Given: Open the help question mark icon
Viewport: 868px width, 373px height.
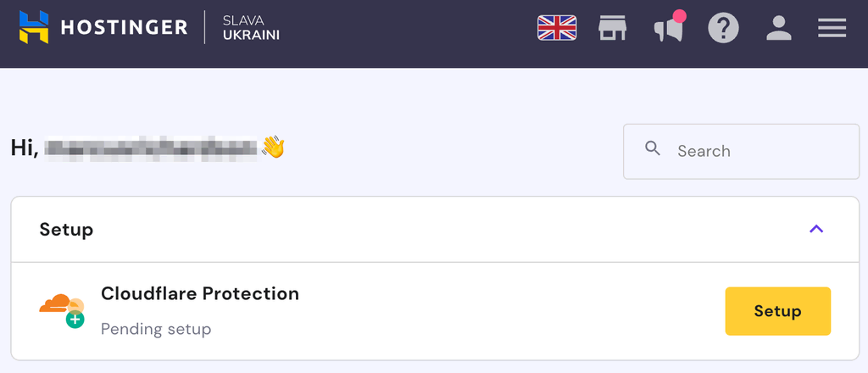Looking at the screenshot, I should pos(723,29).
